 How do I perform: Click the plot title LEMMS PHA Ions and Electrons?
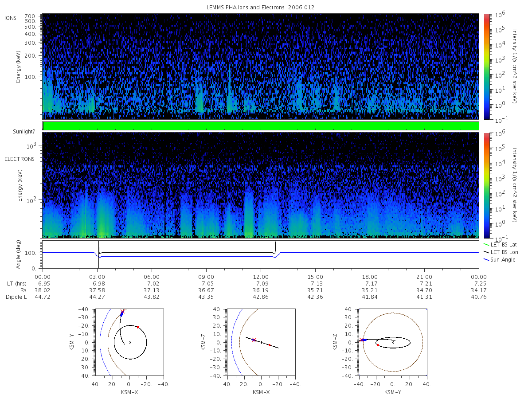[260, 8]
